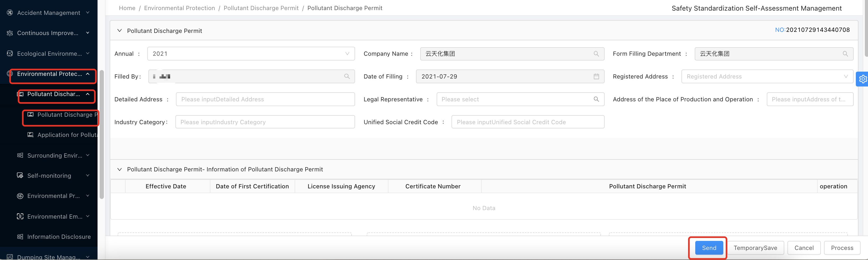Click the Industry Category input field

click(x=265, y=122)
